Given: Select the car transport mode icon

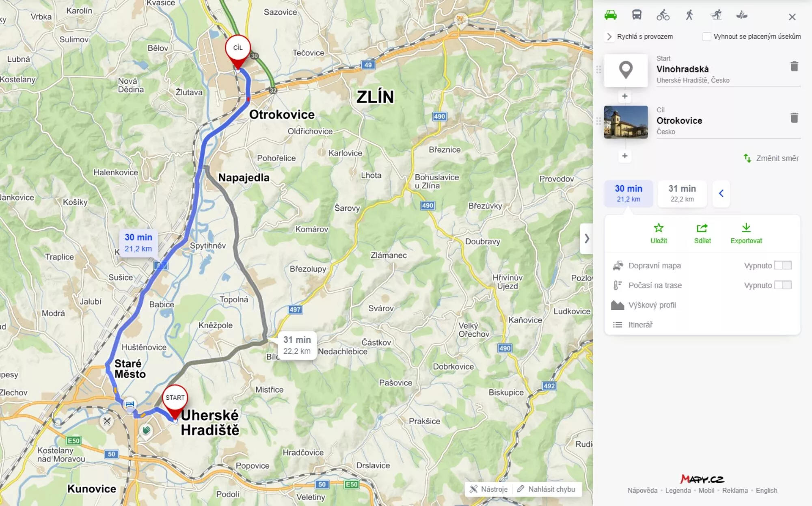Looking at the screenshot, I should pyautogui.click(x=610, y=15).
